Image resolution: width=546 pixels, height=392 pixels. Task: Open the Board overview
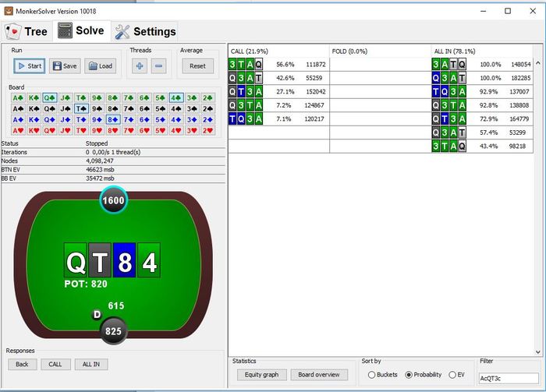click(x=319, y=375)
